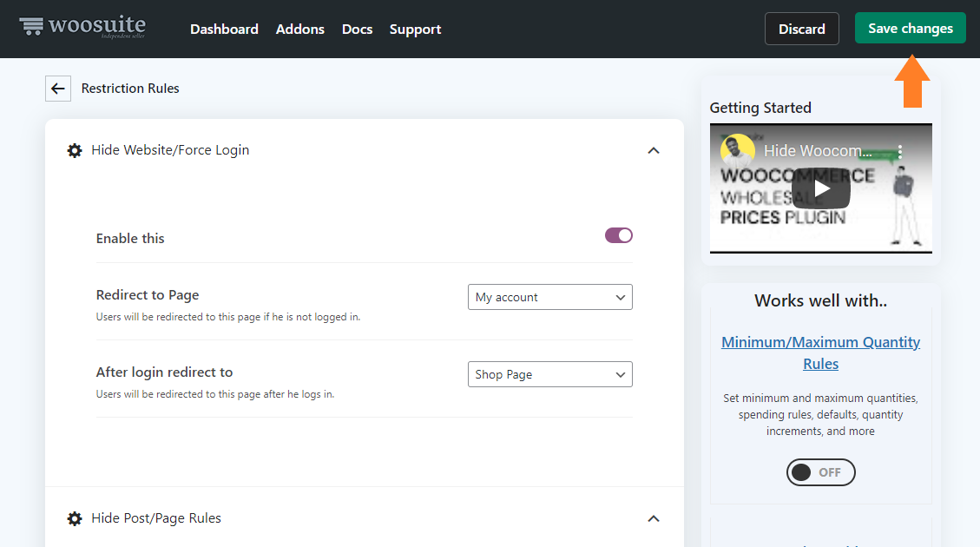Image resolution: width=980 pixels, height=547 pixels.
Task: Click the Discard button
Action: [802, 29]
